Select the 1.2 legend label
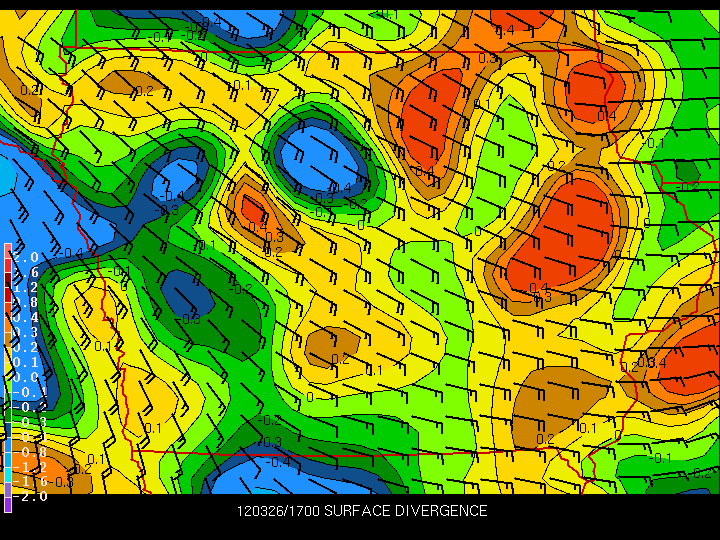The height and width of the screenshot is (540, 720). tap(25, 287)
